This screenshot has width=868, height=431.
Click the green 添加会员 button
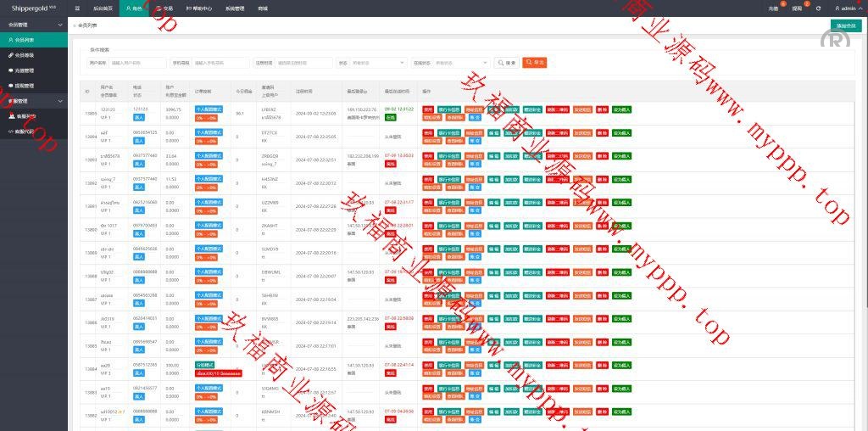coord(846,25)
